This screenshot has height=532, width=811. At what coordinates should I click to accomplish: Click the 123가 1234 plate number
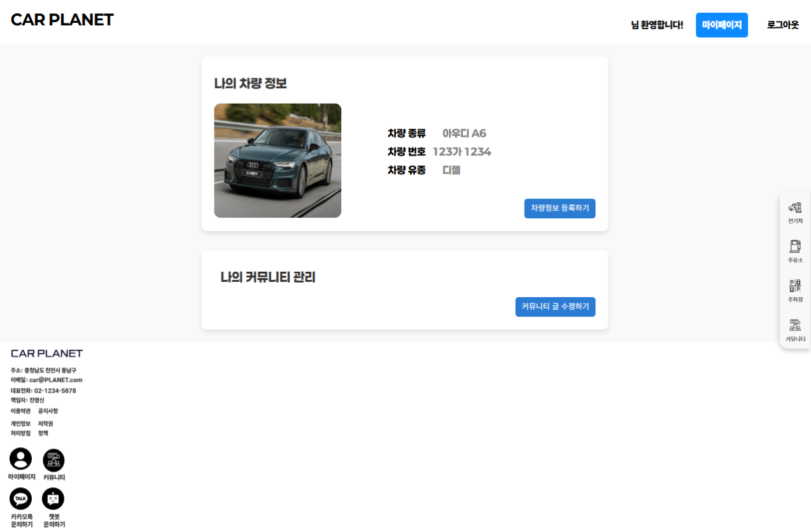click(462, 151)
